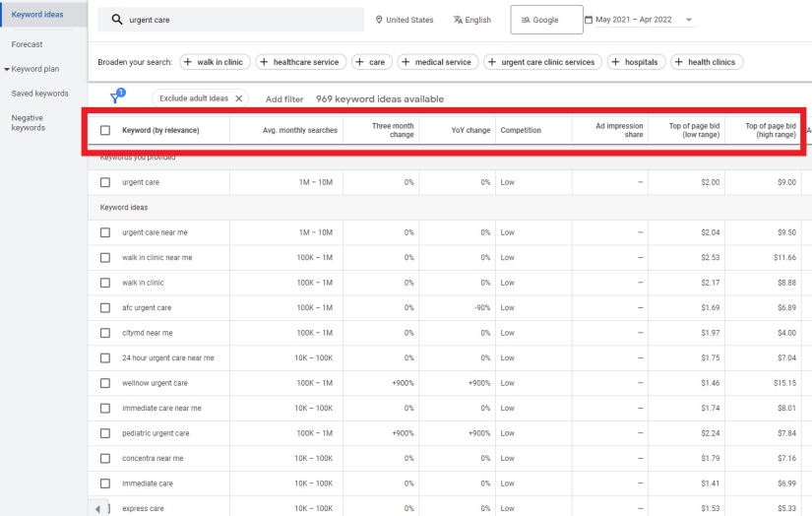Click the language translate icon
The width and height of the screenshot is (812, 516).
[x=458, y=20]
